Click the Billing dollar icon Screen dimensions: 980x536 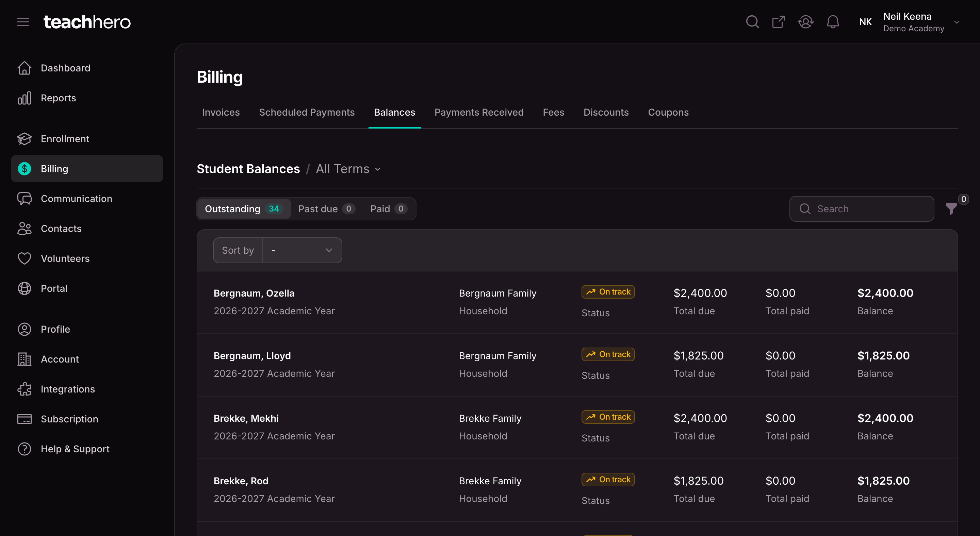point(24,169)
